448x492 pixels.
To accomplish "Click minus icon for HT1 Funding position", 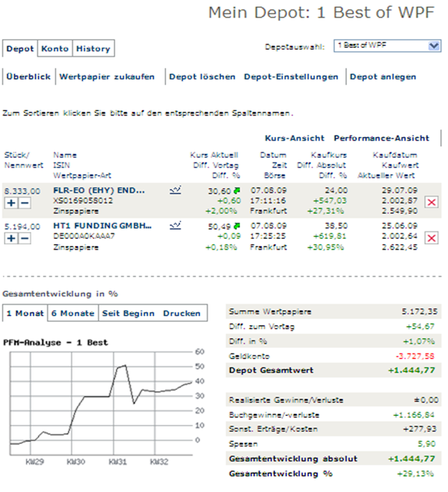I will coord(24,238).
